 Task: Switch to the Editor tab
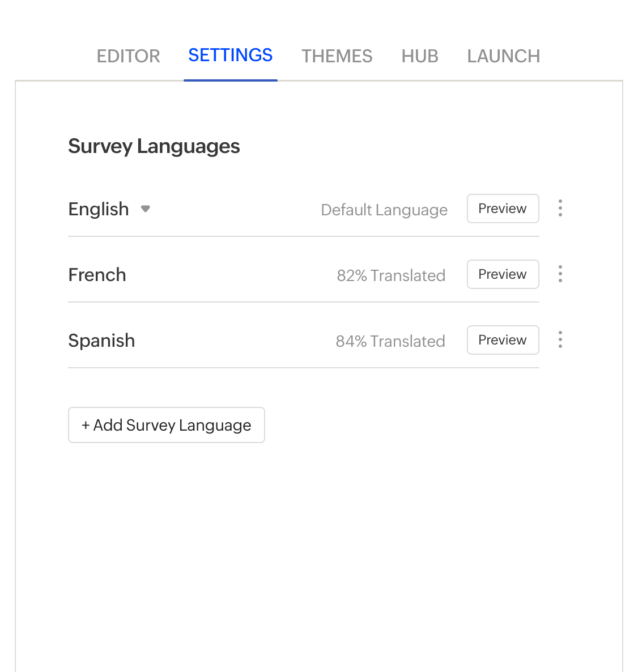pos(129,56)
